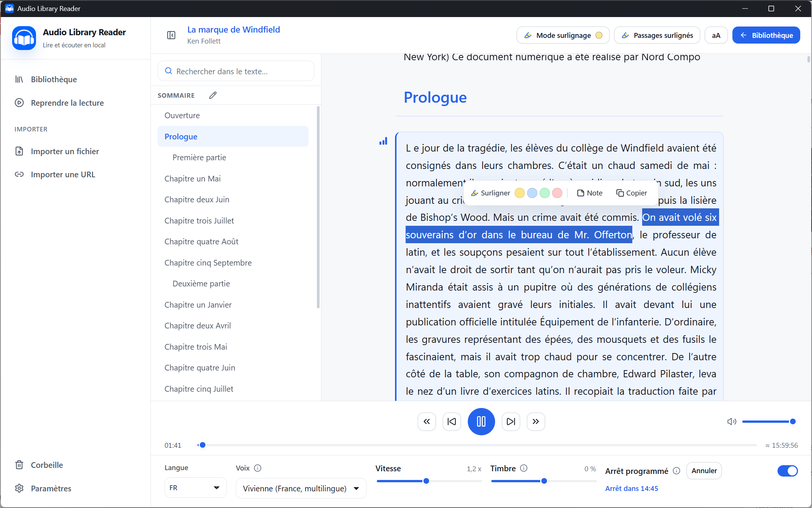Click the Vitesse speed slider handle
This screenshot has width=812, height=508.
tap(426, 481)
